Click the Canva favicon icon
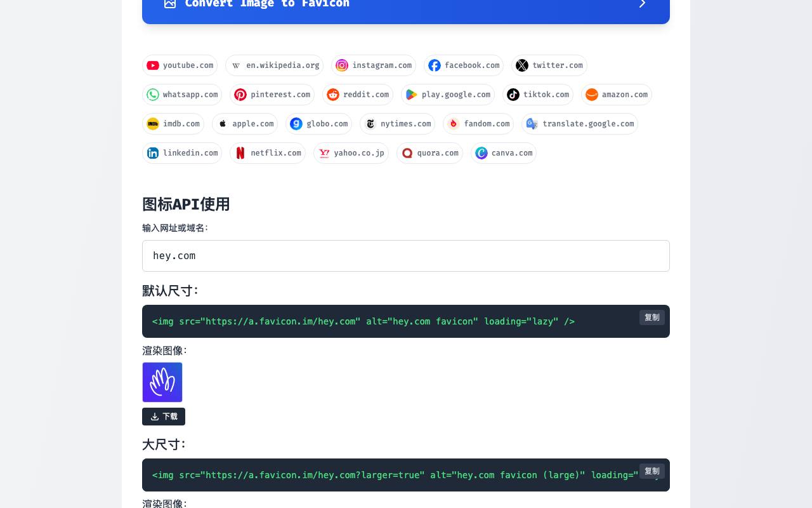Image resolution: width=812 pixels, height=508 pixels. point(481,153)
